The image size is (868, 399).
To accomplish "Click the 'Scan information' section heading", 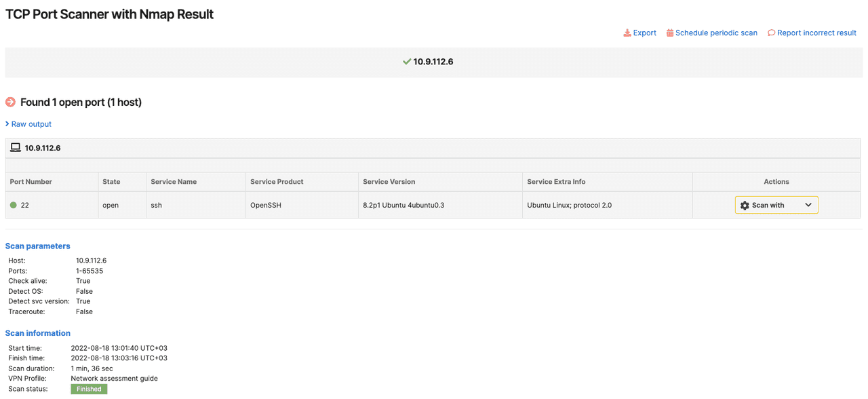I will [x=37, y=332].
